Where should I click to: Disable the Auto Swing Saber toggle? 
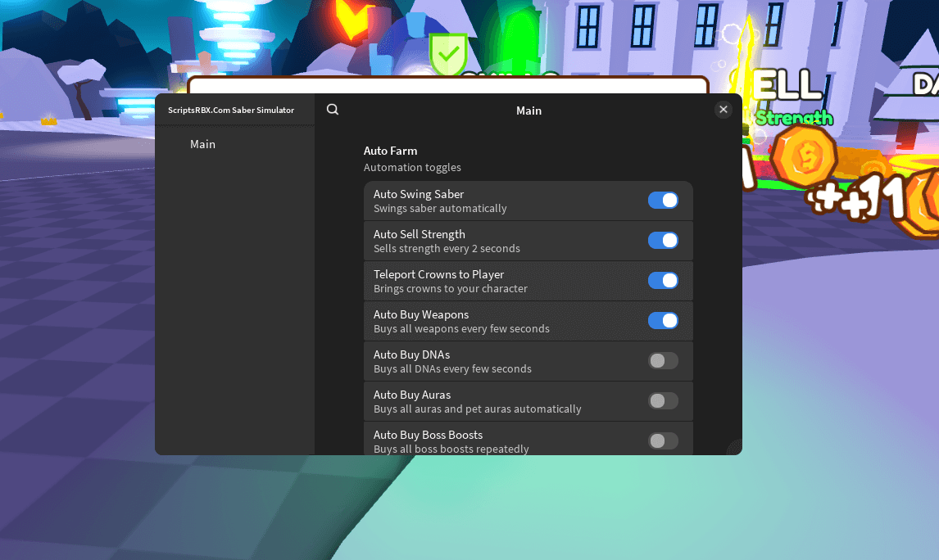pos(663,201)
